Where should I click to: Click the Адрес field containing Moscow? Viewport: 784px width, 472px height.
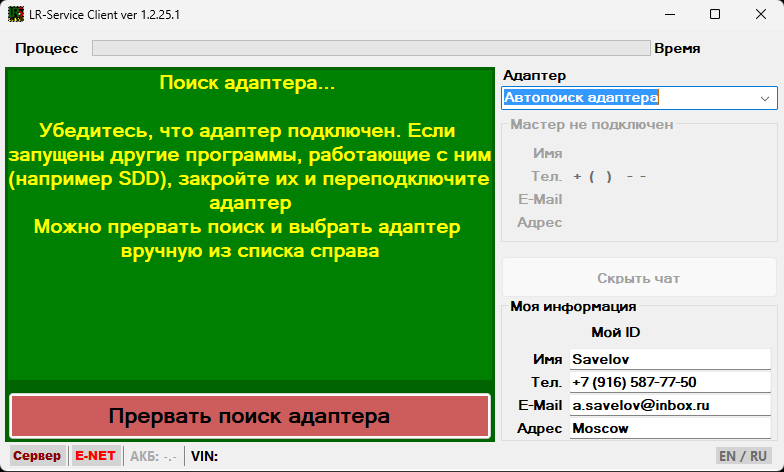[668, 428]
